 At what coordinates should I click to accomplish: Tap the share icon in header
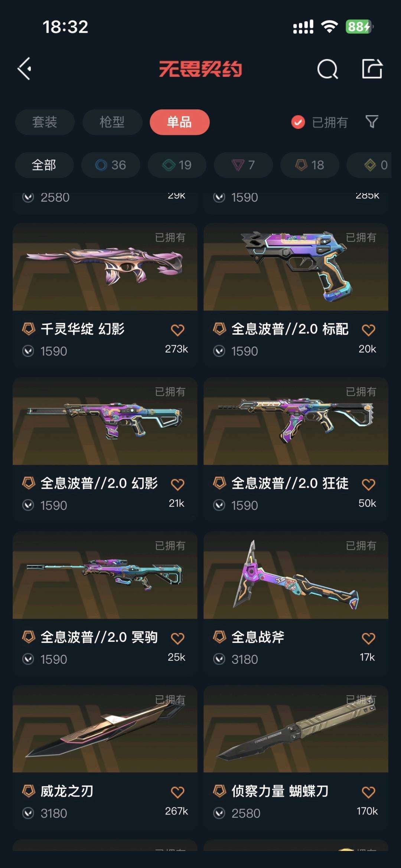pos(372,69)
